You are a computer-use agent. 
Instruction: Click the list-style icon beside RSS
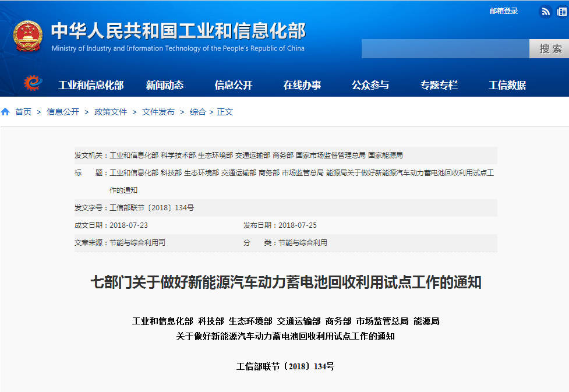click(x=561, y=11)
